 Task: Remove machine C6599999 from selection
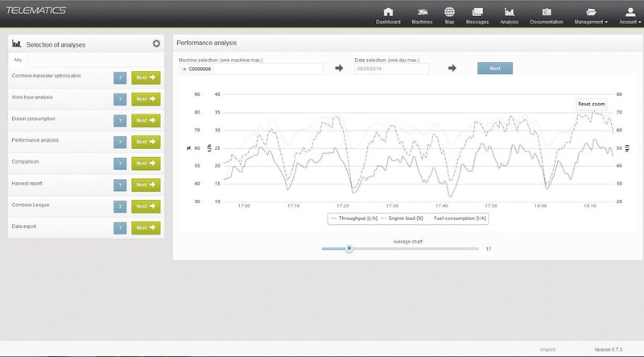[184, 69]
